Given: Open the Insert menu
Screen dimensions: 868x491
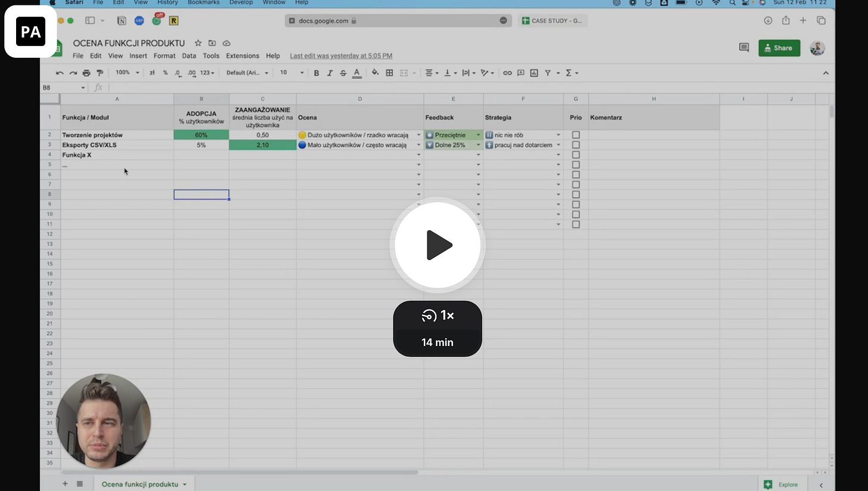Looking at the screenshot, I should click(138, 55).
